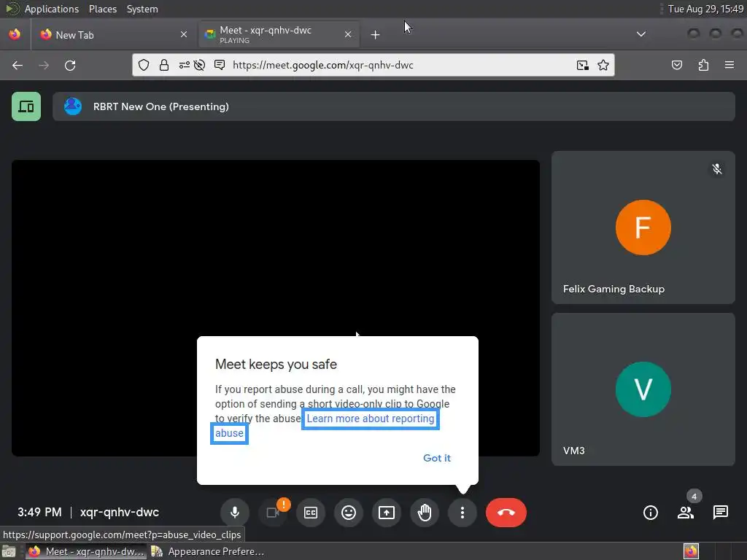
Task: Select Appearance Preferences taskbar window
Action: click(x=208, y=551)
